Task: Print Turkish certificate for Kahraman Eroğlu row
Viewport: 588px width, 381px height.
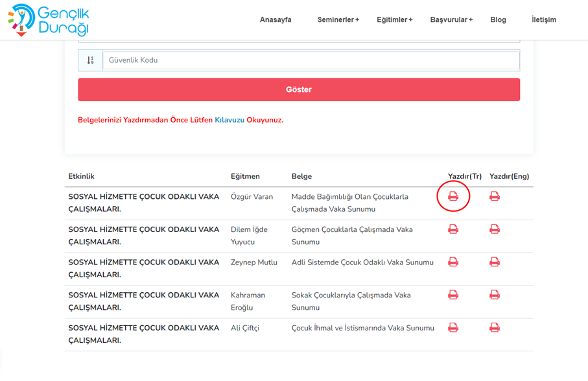Action: [453, 294]
